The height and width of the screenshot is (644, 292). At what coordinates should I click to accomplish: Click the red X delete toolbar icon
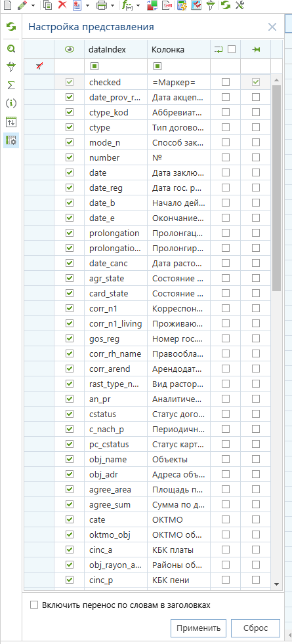[x=62, y=5]
